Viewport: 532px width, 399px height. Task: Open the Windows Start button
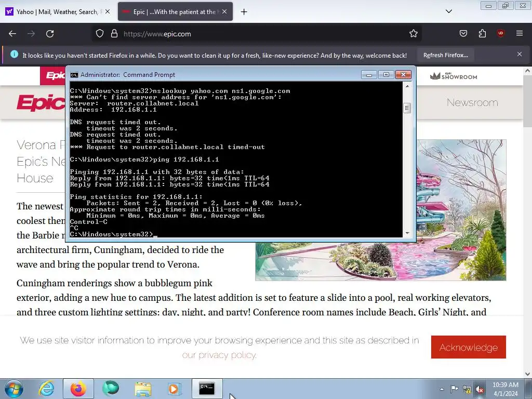click(13, 389)
